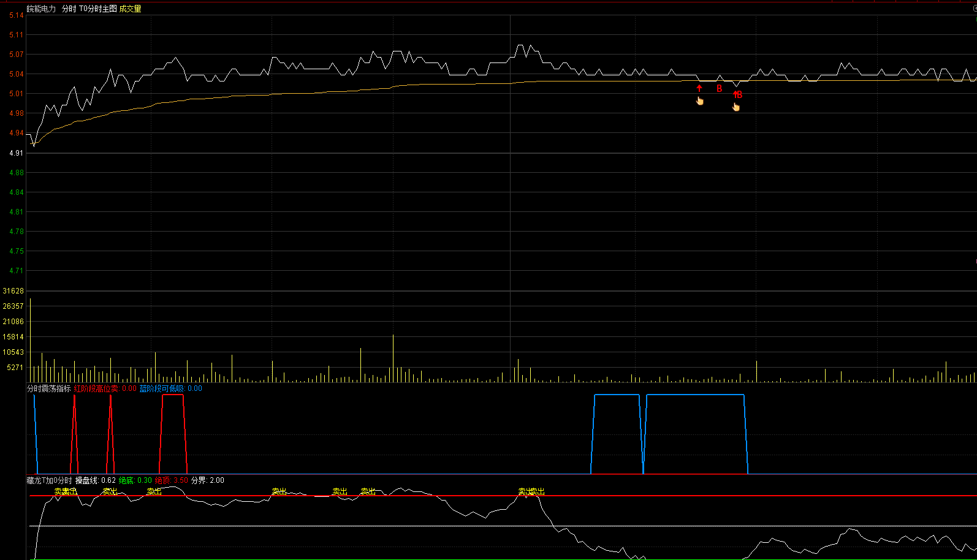Click the 4.91 previous-close price label
Viewport: 977px width, 560px height.
click(x=16, y=153)
